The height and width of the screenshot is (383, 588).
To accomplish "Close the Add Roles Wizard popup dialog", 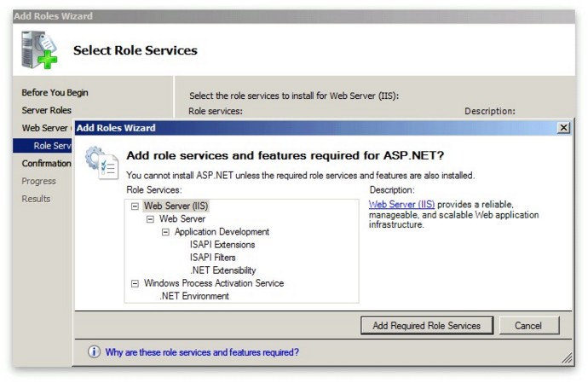I will (563, 128).
